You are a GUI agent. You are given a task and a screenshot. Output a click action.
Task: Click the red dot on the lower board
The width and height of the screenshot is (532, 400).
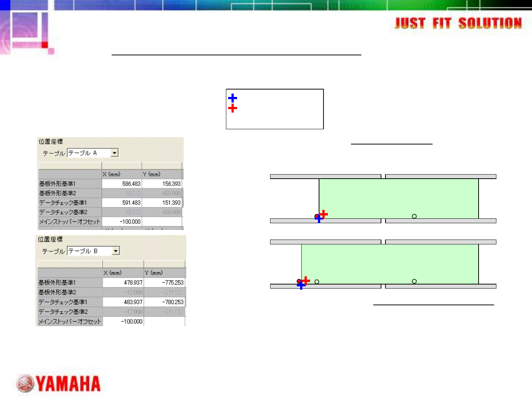pos(299,282)
